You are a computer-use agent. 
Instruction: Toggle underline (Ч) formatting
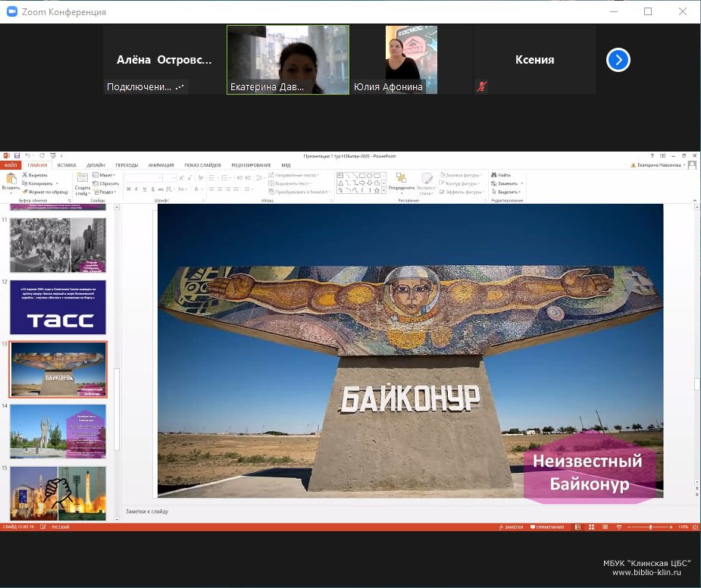145,189
